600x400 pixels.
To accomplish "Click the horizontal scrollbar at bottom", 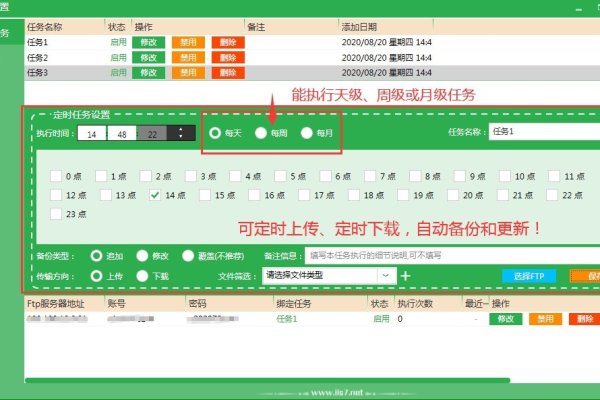I will [267, 380].
